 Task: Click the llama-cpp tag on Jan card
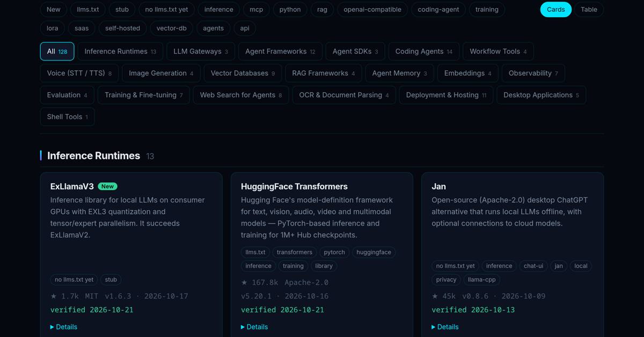483,280
